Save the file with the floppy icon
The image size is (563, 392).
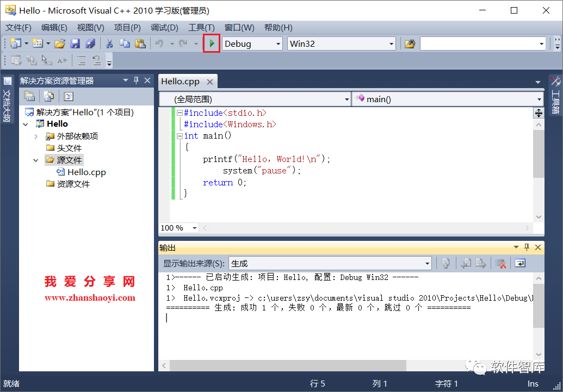tap(75, 44)
